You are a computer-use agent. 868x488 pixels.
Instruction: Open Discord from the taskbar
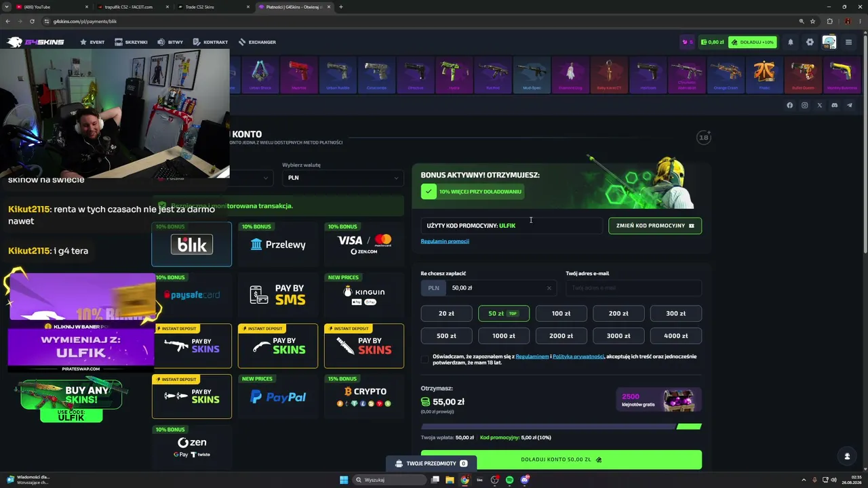click(524, 480)
